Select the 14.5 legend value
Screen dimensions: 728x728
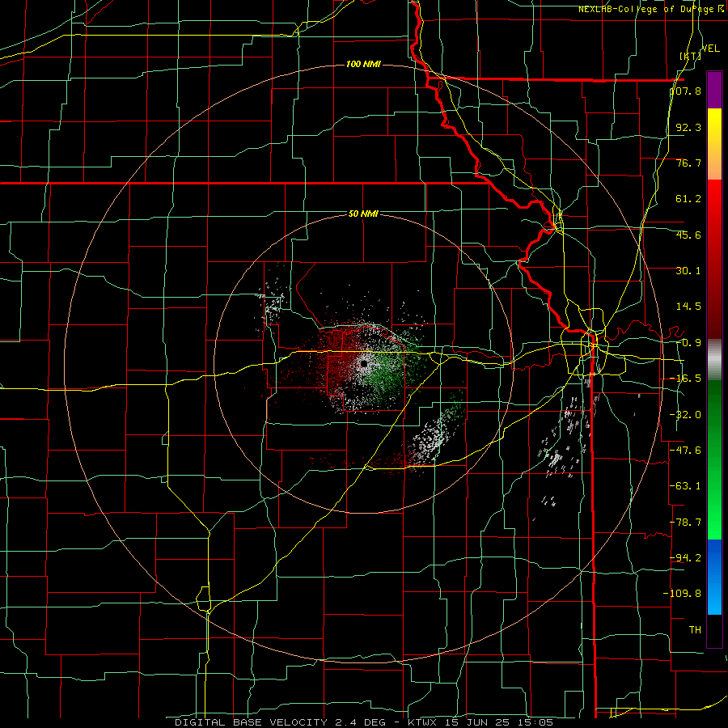(688, 307)
